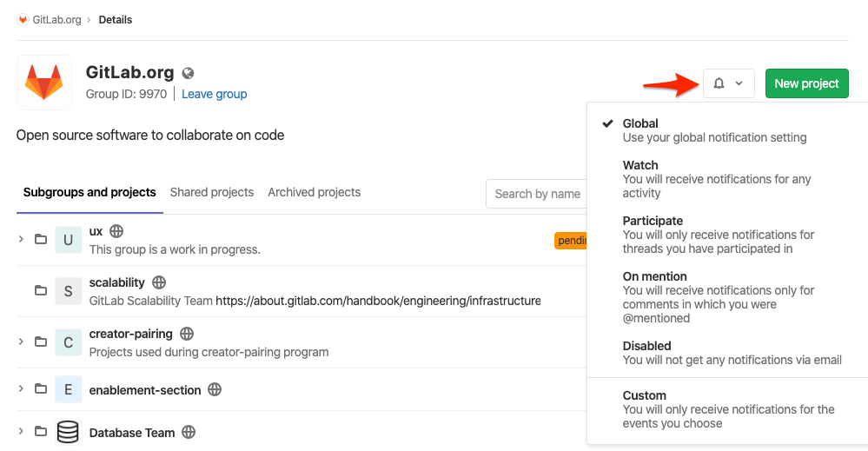This screenshot has height=451, width=868.
Task: Click the folder icon next to ux group
Action: [x=41, y=239]
